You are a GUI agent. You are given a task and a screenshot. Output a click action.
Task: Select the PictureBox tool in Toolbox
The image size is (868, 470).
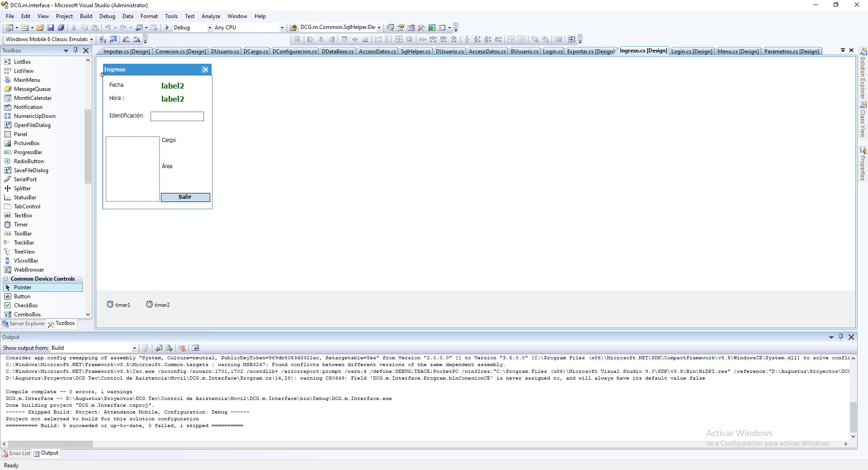pyautogui.click(x=27, y=143)
